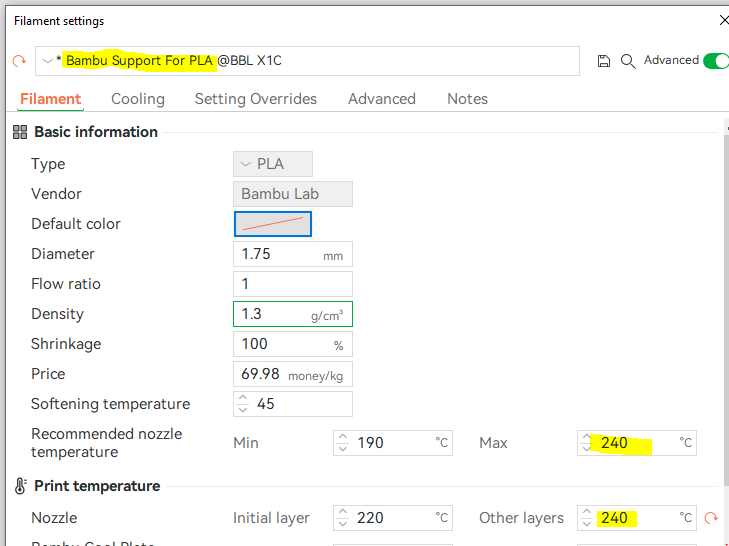
Task: Close the Filament settings dialog
Action: (723, 20)
